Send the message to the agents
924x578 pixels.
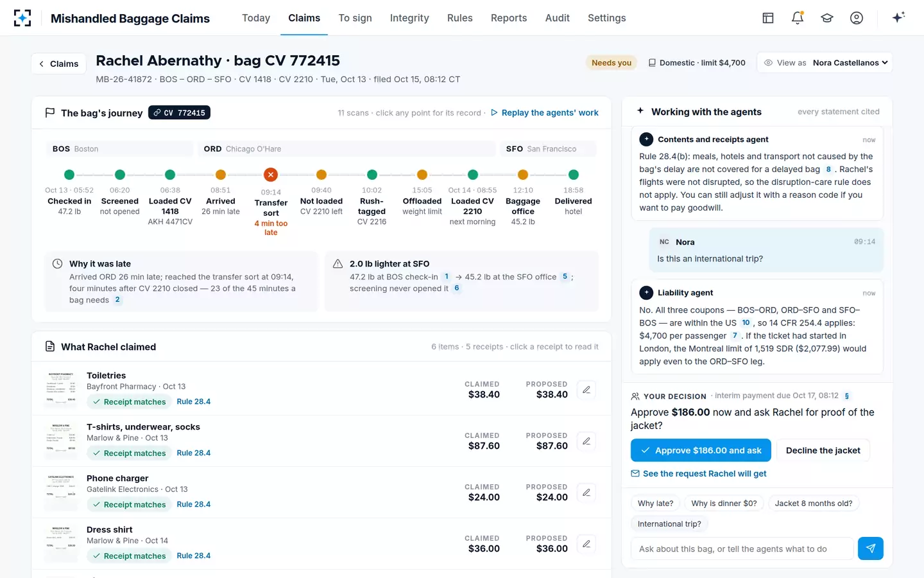tap(871, 548)
